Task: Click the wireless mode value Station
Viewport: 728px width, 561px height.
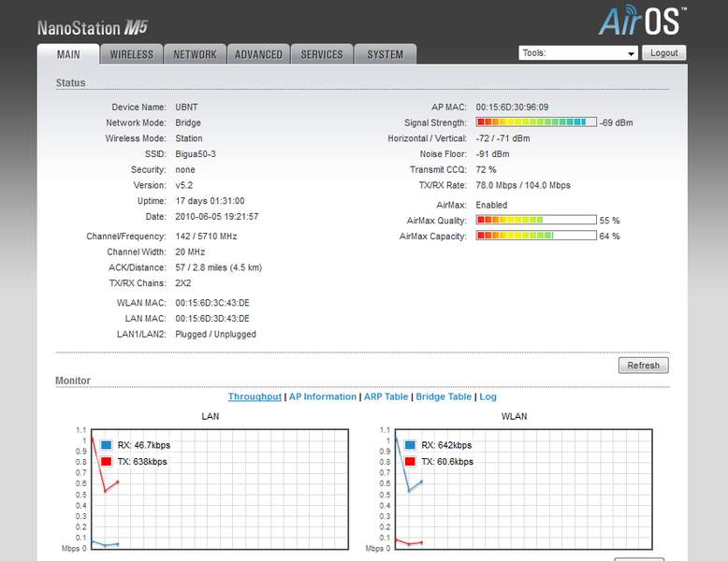Action: (x=189, y=138)
